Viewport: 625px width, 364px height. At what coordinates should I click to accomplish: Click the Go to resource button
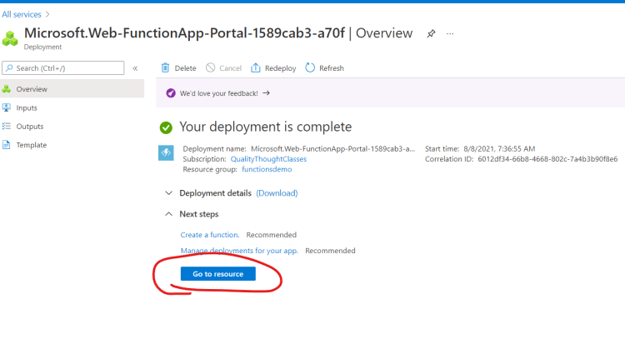(217, 273)
